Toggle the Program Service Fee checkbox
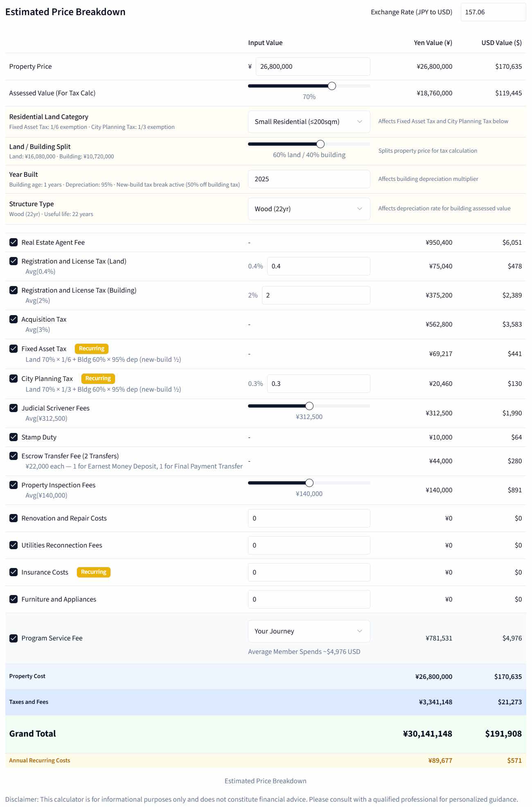 14,638
